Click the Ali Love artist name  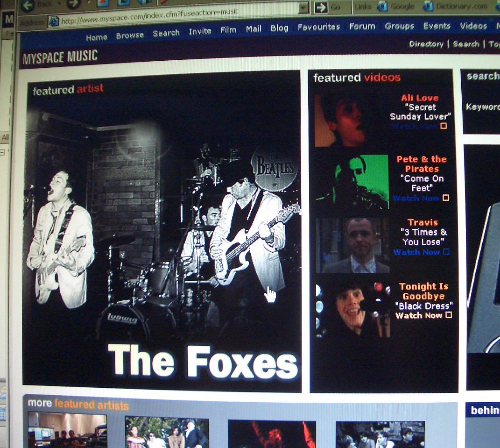point(420,98)
